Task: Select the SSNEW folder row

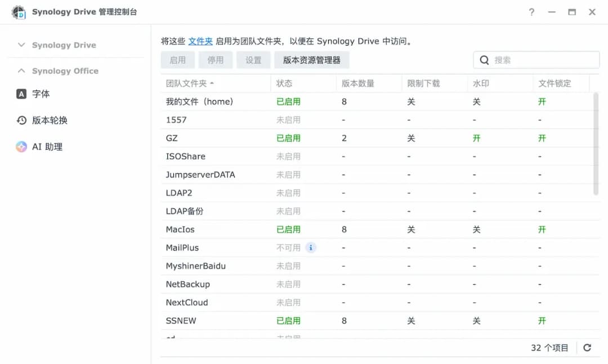Action: 376,321
